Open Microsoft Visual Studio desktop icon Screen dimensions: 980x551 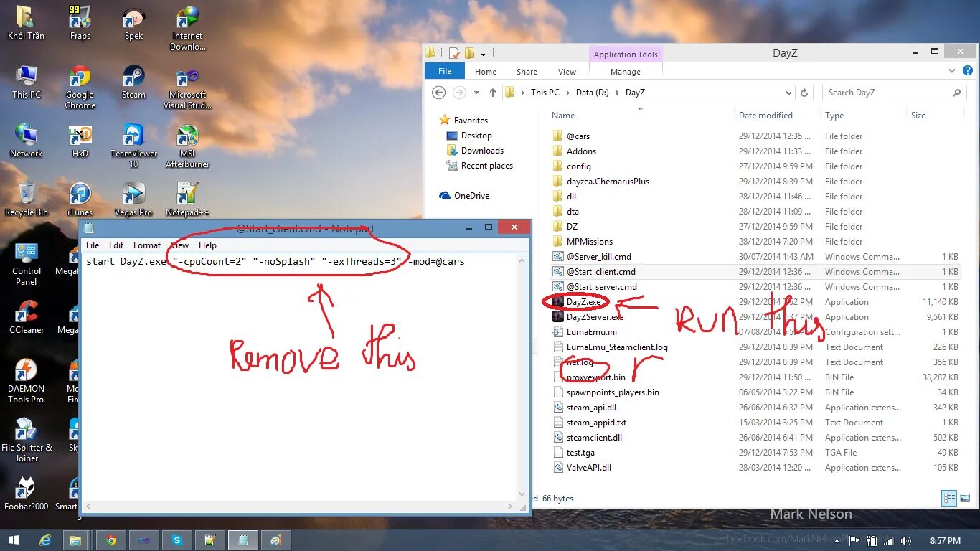(x=187, y=87)
